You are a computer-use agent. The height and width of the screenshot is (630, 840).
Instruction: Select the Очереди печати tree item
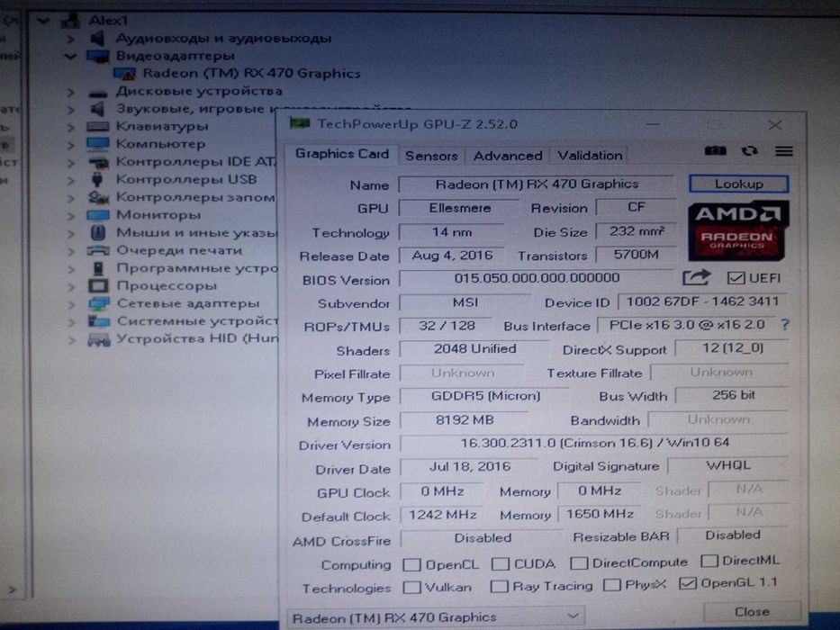[179, 250]
